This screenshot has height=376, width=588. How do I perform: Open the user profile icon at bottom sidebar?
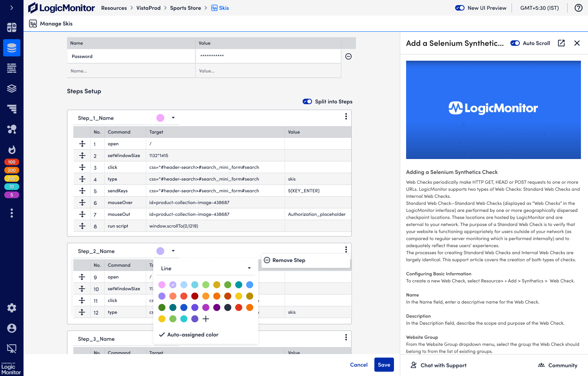tap(12, 329)
